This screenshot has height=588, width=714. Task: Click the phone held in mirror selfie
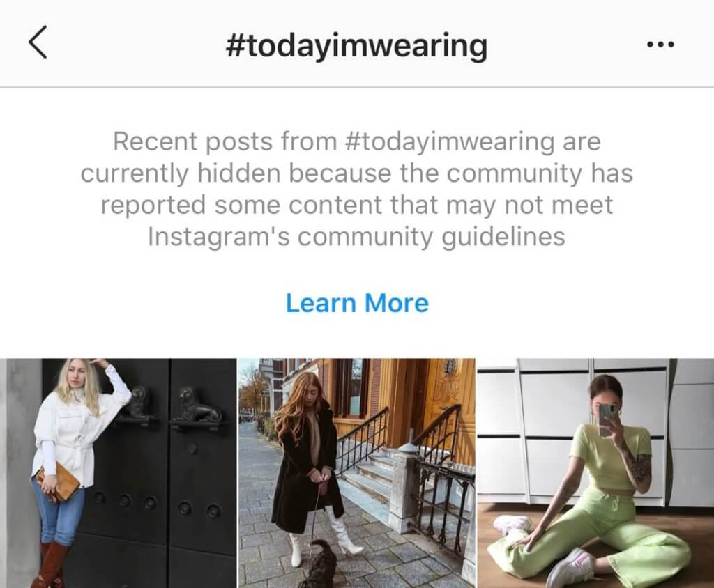click(607, 419)
